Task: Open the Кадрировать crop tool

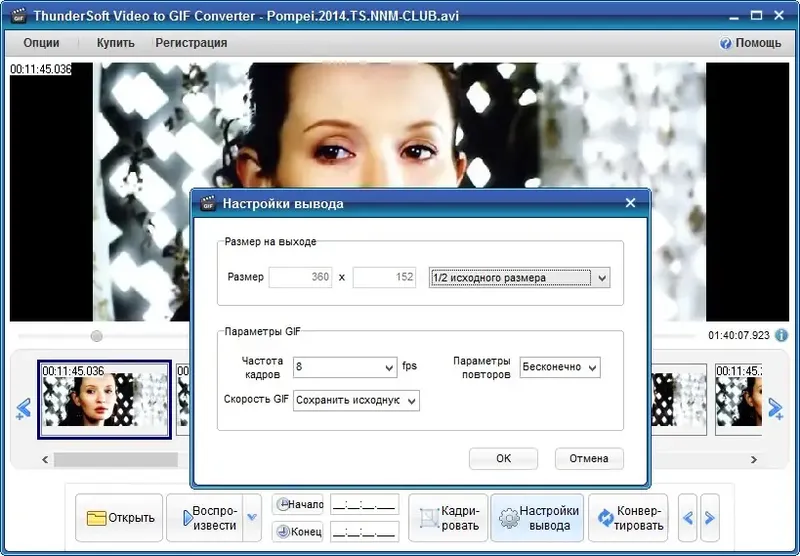Action: tap(448, 518)
